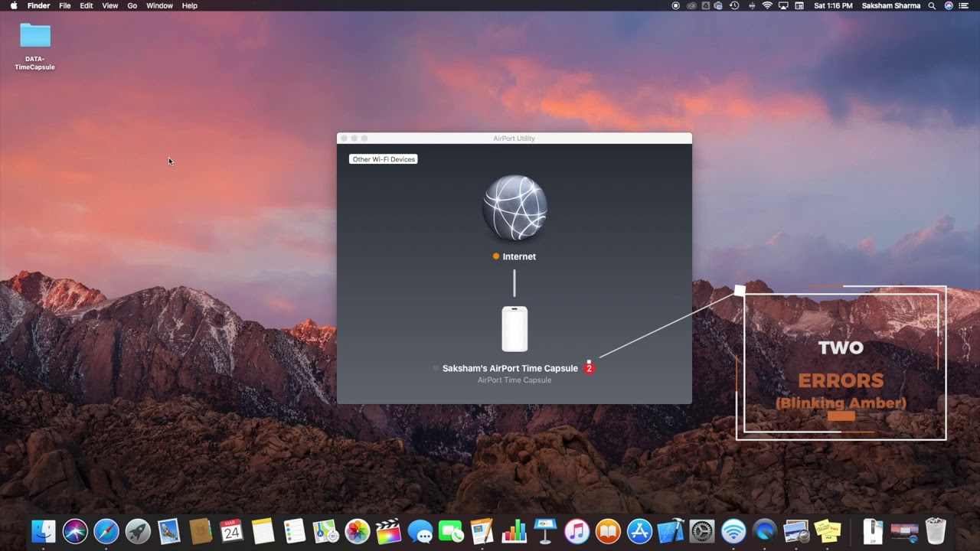Screen dimensions: 980x551
Task: Open the Window menu
Action: click(159, 5)
